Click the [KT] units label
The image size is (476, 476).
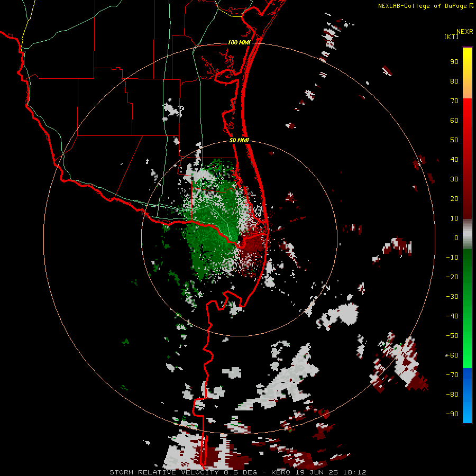451,36
